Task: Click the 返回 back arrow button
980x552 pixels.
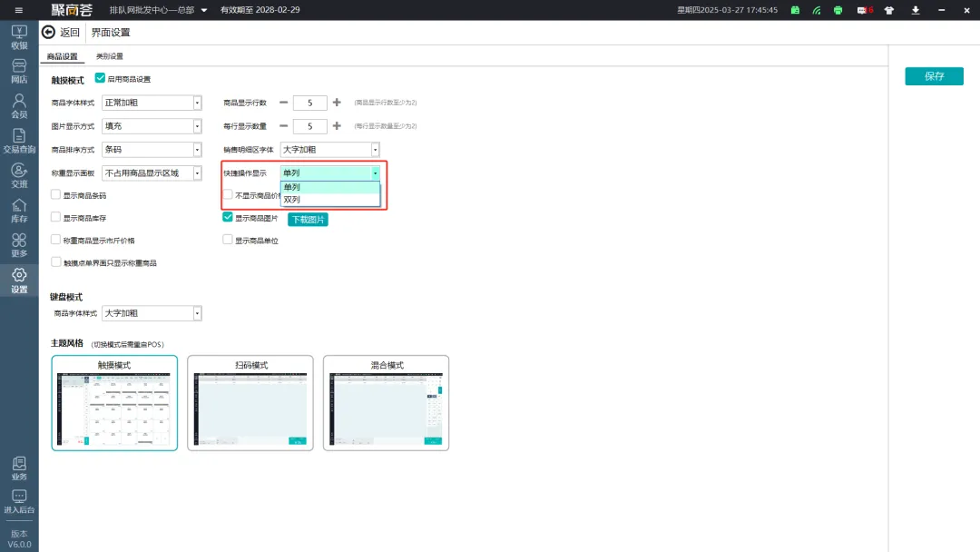Action: [62, 33]
